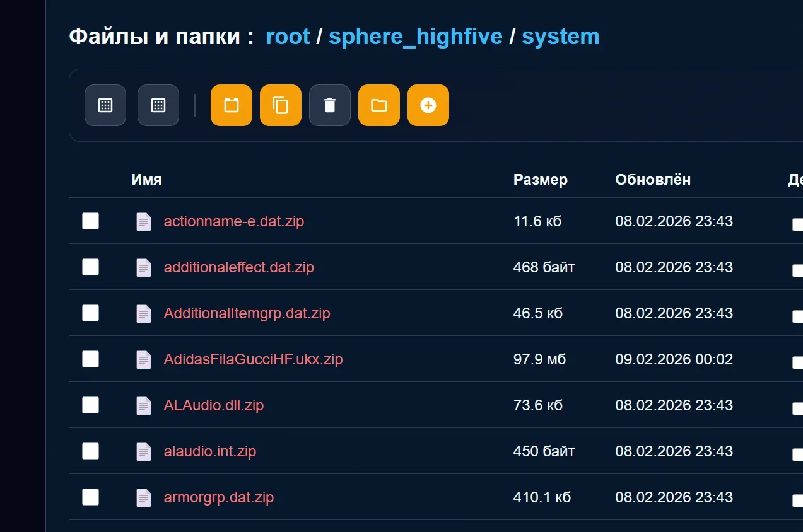Click the 450 байт size value

[544, 451]
